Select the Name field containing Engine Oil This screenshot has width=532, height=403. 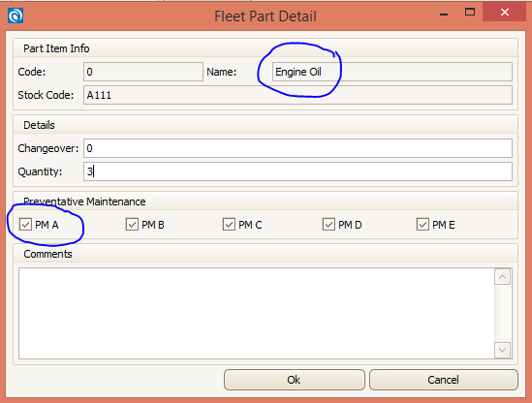click(x=392, y=72)
